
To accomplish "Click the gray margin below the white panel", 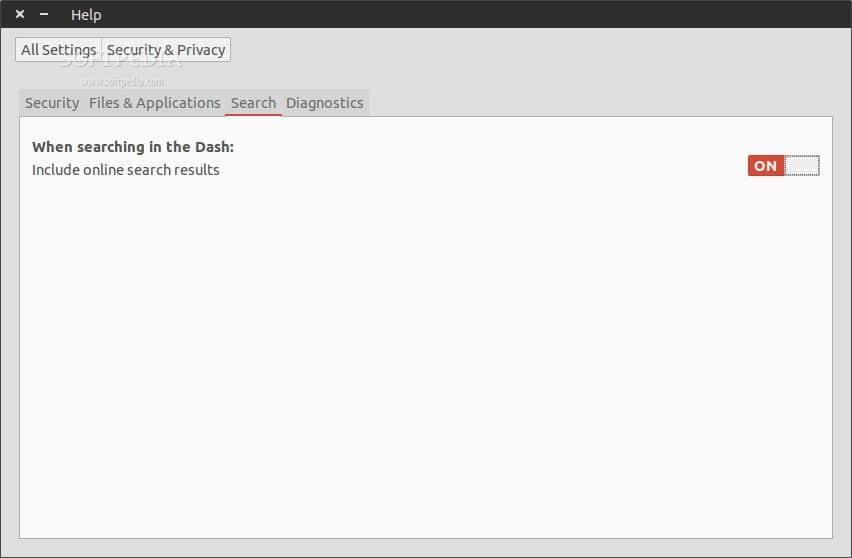I will 425,548.
